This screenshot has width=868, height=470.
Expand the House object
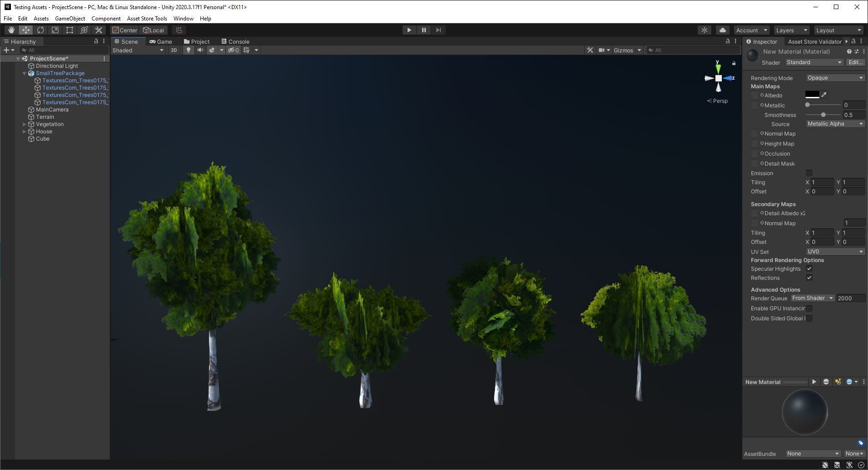click(25, 131)
